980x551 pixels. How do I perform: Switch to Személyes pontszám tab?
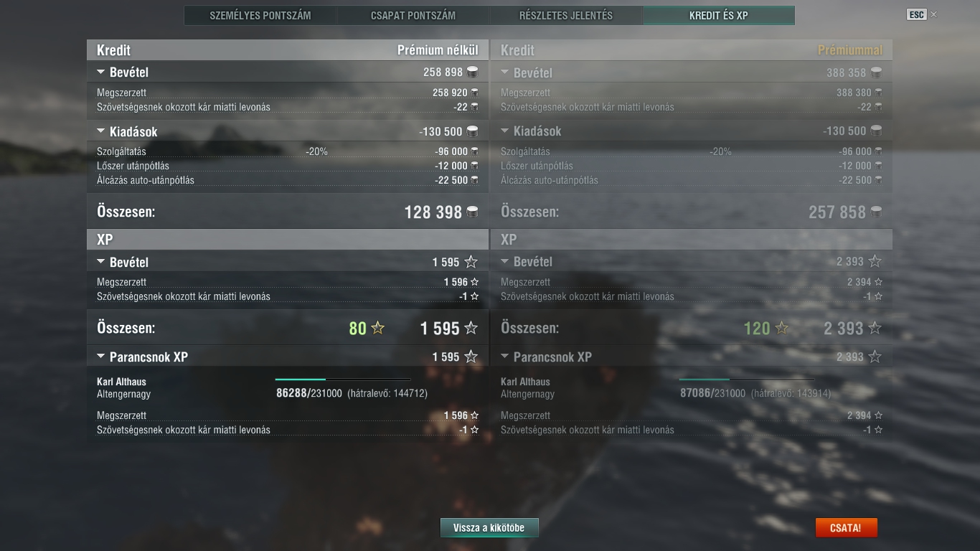[260, 15]
